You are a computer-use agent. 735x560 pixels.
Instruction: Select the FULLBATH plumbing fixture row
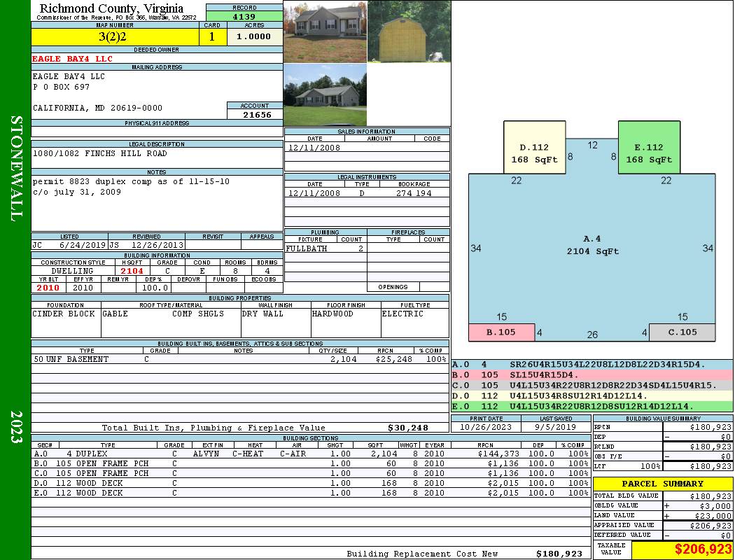[x=325, y=248]
